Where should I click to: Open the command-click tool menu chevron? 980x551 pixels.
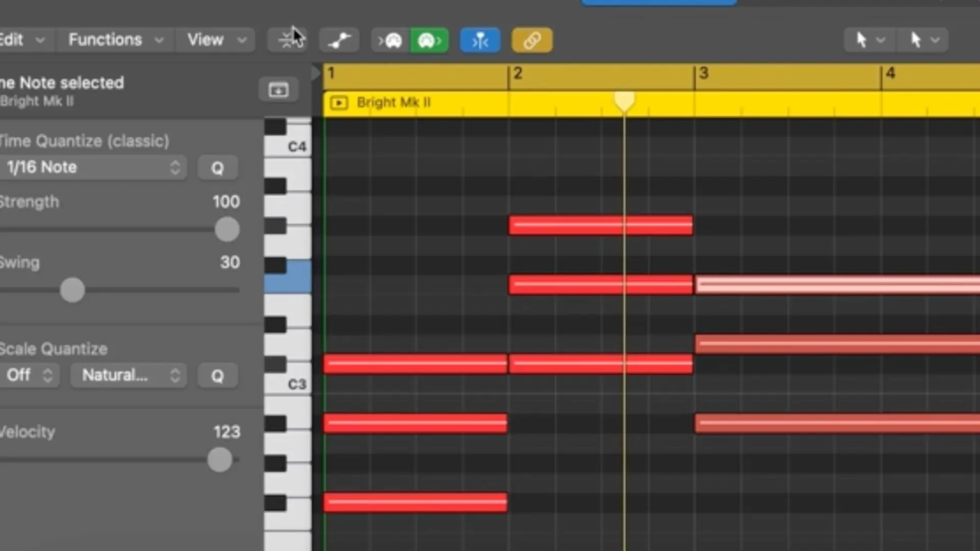click(935, 40)
